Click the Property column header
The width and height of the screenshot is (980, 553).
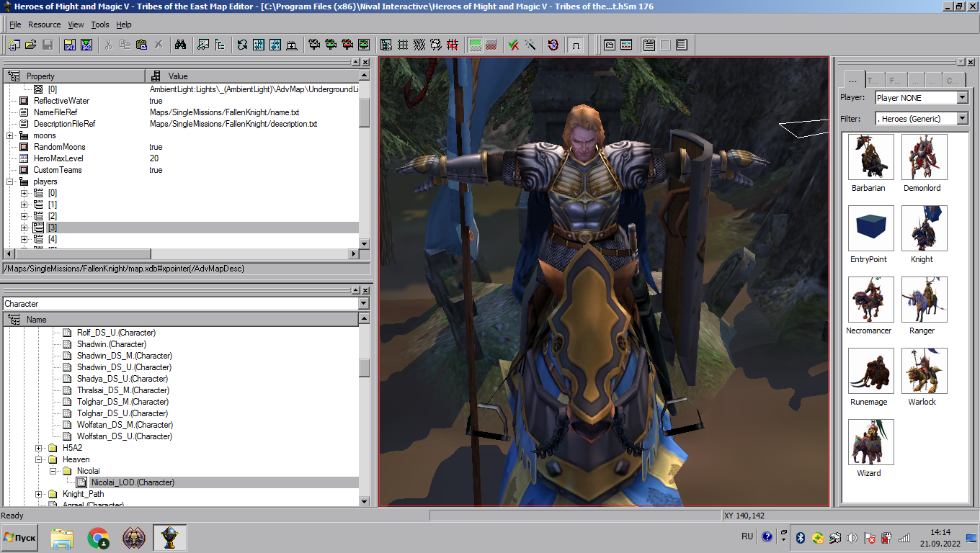(x=74, y=76)
